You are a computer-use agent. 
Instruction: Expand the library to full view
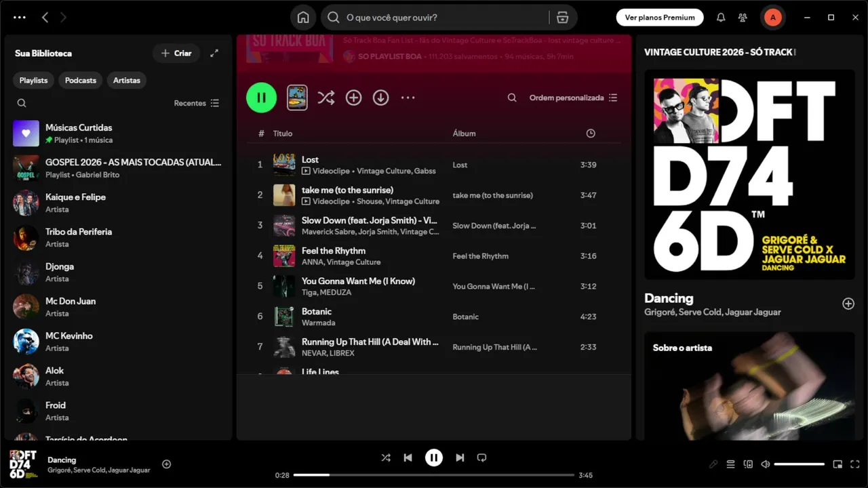(214, 53)
